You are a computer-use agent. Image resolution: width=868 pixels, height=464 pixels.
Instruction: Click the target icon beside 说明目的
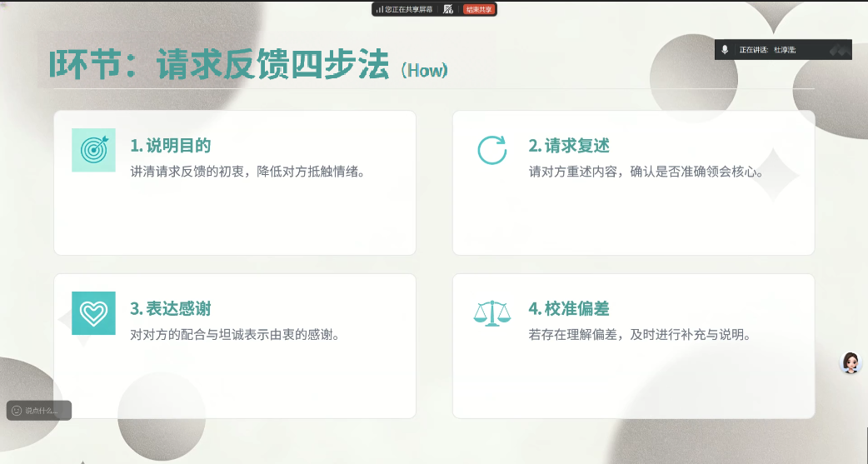click(93, 150)
